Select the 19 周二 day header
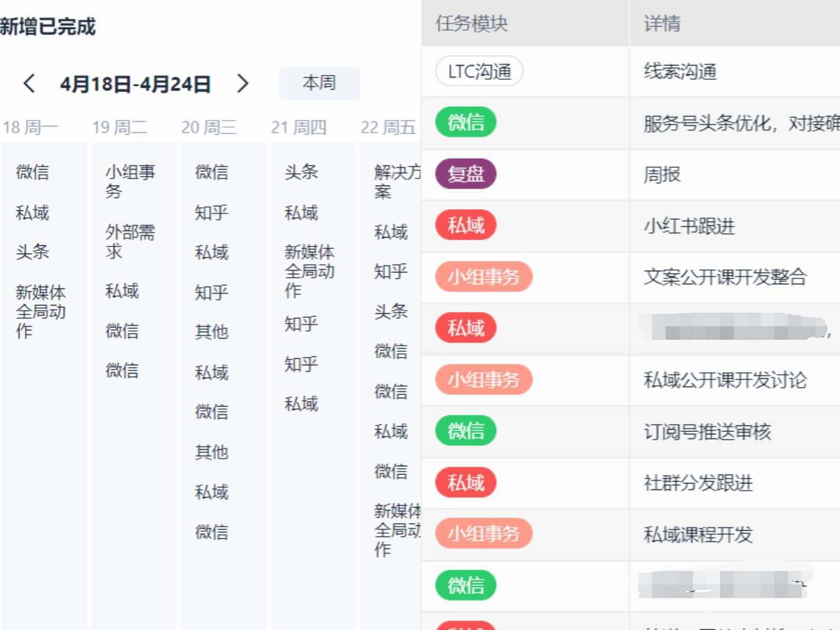This screenshot has height=630, width=840. 120,127
